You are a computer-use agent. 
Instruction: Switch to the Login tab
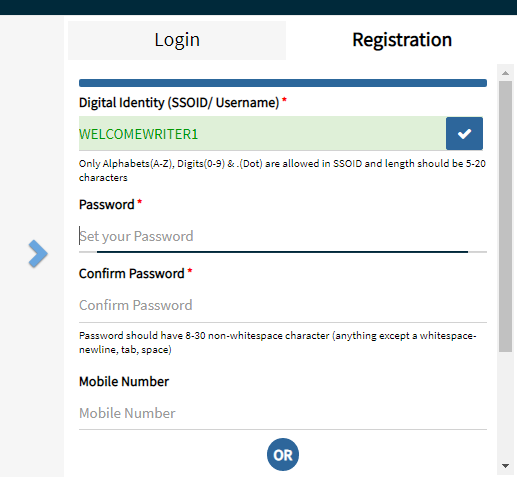pyautogui.click(x=177, y=40)
